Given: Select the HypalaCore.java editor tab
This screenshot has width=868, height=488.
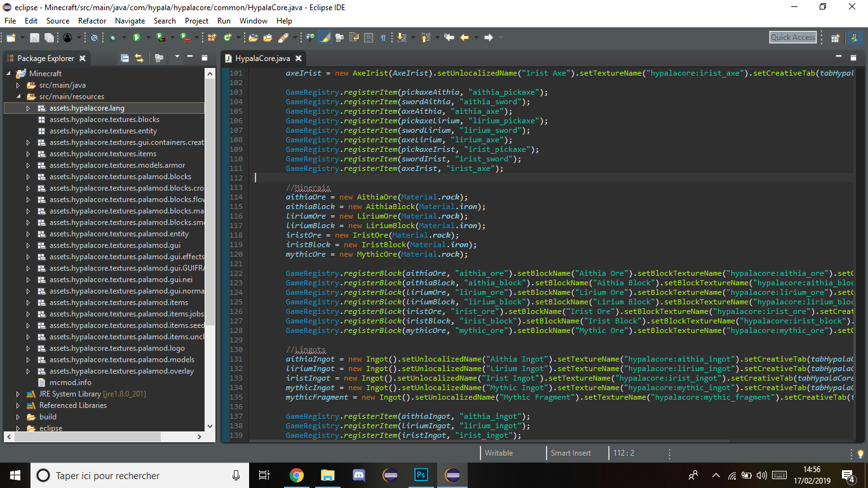Looking at the screenshot, I should click(262, 58).
